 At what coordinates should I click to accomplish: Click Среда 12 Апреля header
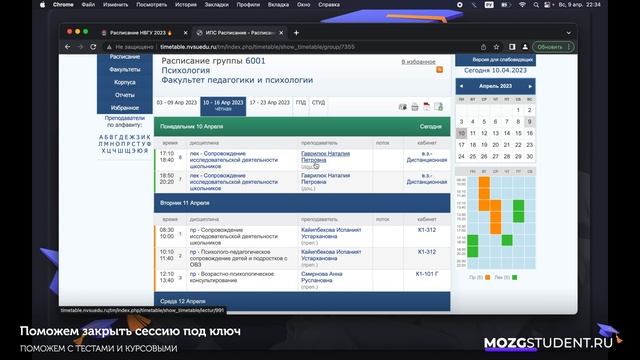tap(302, 301)
